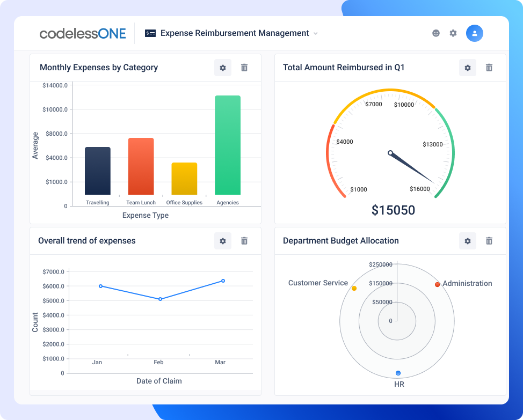Click the $1000 gauge label

pyautogui.click(x=359, y=189)
